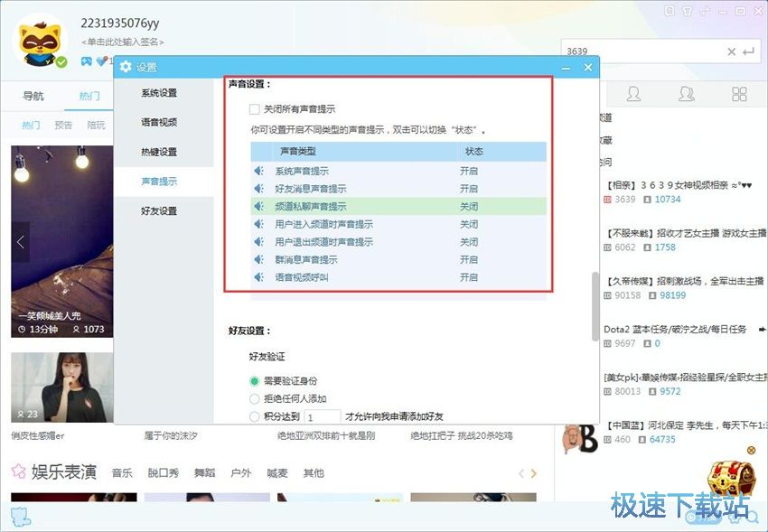
Task: Switch to the 导航 tab
Action: pyautogui.click(x=33, y=96)
